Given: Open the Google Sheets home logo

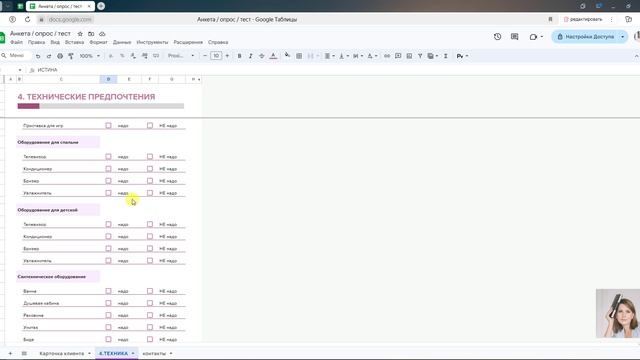Looking at the screenshot, I should [2, 37].
